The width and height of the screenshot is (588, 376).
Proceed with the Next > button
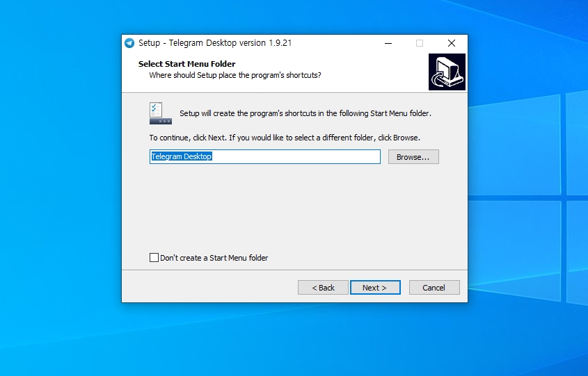(x=375, y=288)
